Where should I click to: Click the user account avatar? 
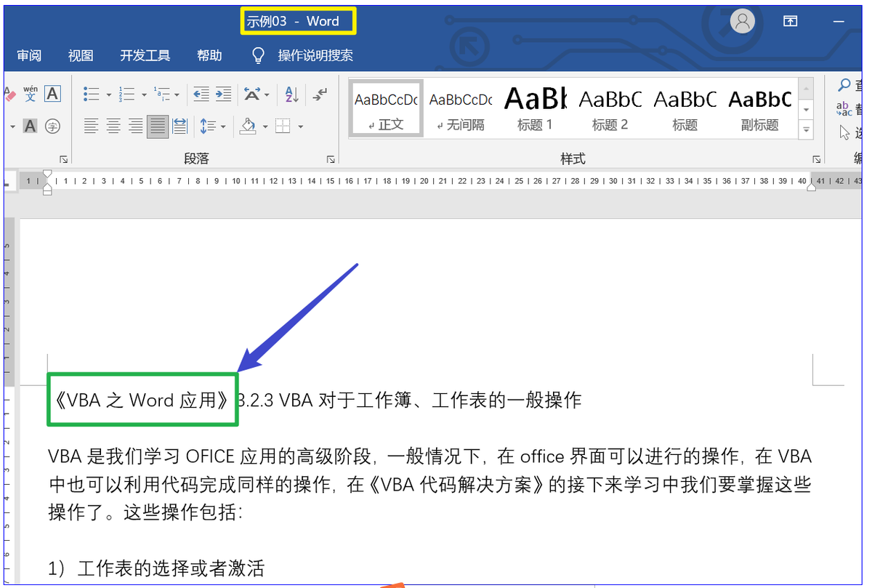tap(742, 21)
